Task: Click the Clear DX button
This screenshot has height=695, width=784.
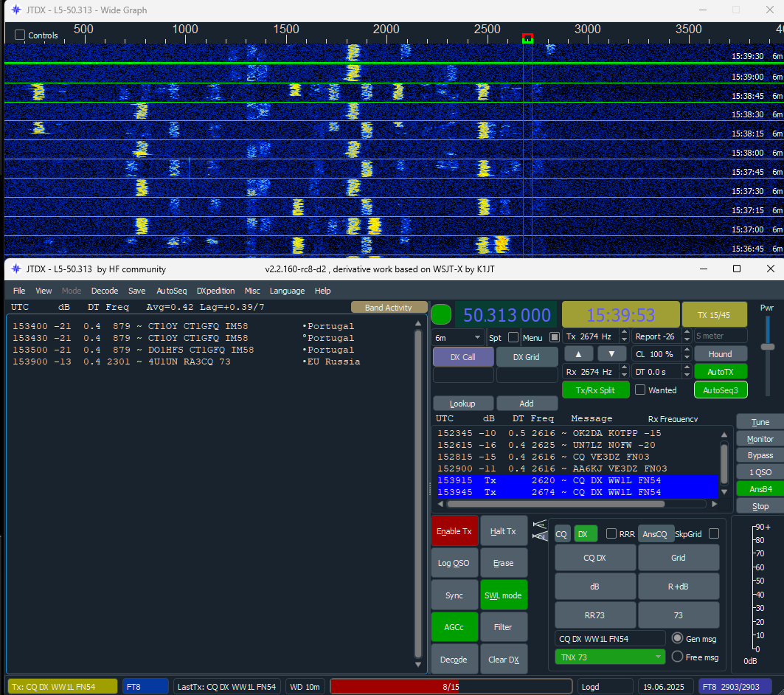Action: coord(503,660)
